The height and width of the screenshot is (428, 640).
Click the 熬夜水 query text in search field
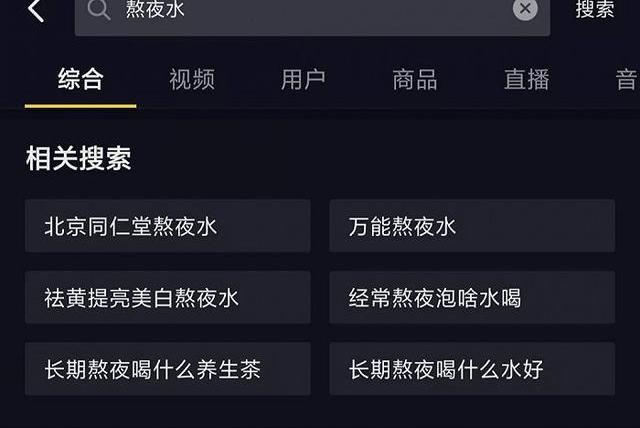click(155, 10)
